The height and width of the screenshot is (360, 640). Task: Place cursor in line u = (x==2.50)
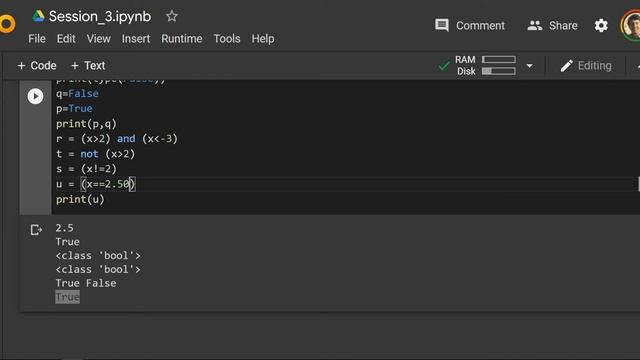pos(96,184)
